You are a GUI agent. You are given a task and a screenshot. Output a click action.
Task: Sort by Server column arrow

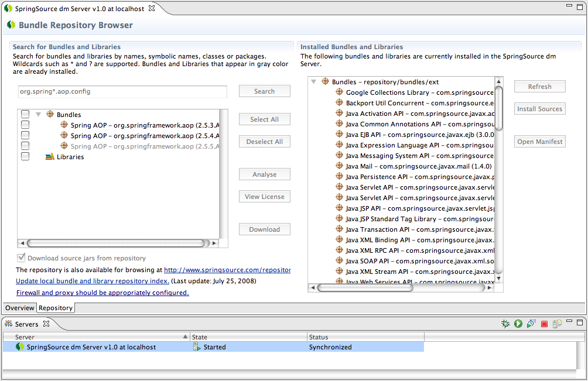coord(185,337)
